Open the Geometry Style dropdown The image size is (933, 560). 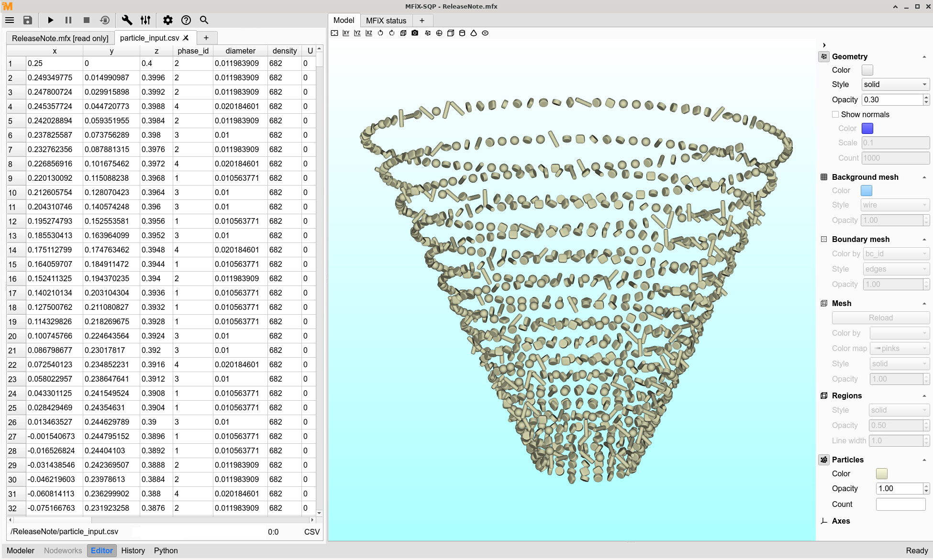tap(895, 84)
